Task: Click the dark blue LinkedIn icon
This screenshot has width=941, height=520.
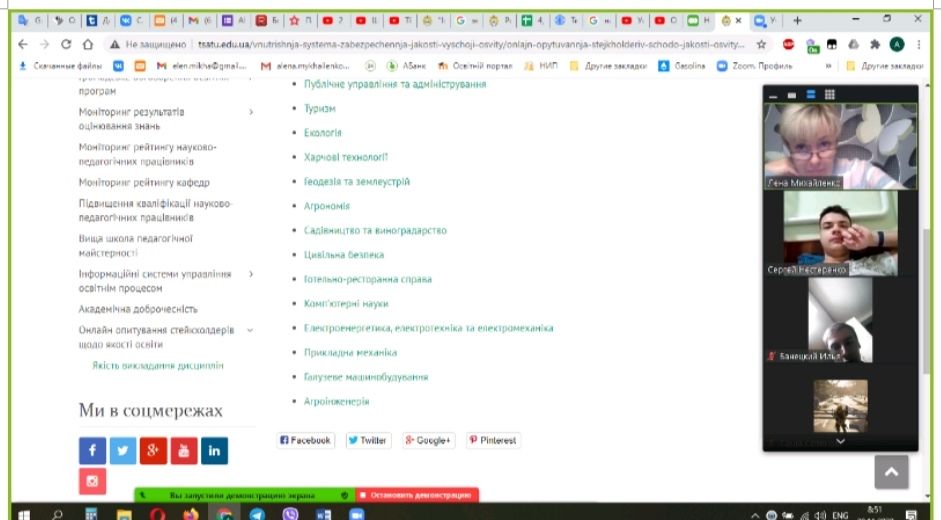Action: [x=214, y=450]
